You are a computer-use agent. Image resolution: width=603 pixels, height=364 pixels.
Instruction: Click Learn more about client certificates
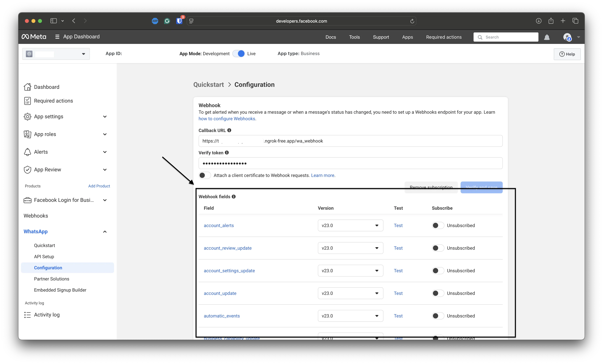tap(322, 175)
